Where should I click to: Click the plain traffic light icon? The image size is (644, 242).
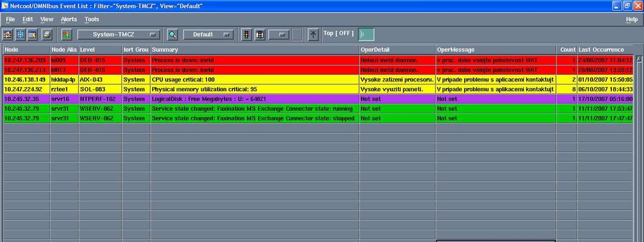point(247,35)
